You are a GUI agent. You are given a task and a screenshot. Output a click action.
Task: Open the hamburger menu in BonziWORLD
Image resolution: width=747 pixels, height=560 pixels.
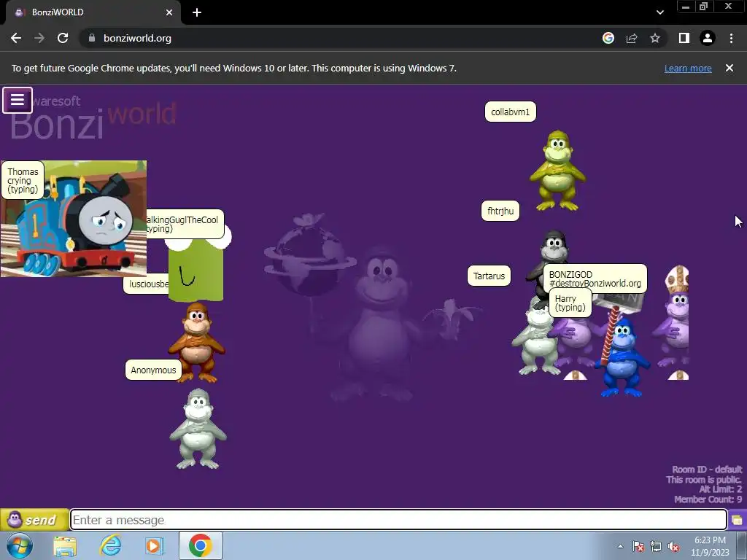pos(18,100)
